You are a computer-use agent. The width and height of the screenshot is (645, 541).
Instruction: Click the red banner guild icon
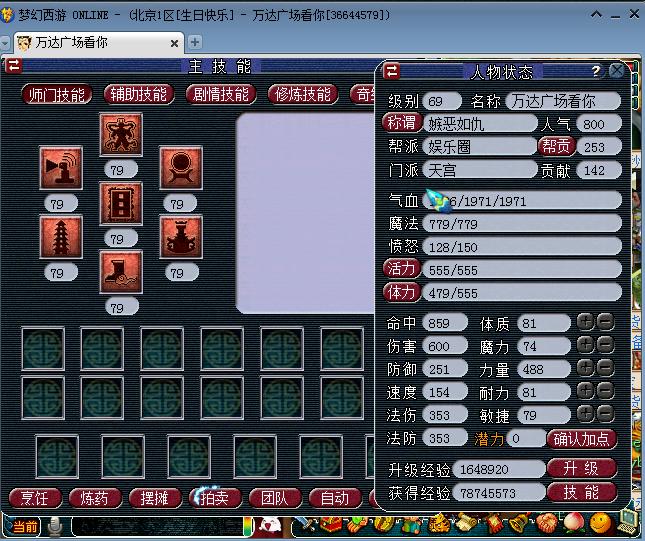493,524
